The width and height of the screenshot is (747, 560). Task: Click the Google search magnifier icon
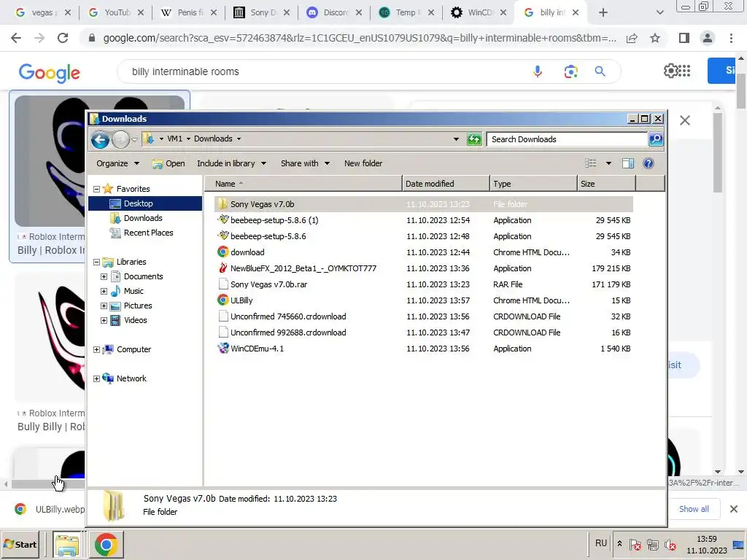pyautogui.click(x=600, y=71)
